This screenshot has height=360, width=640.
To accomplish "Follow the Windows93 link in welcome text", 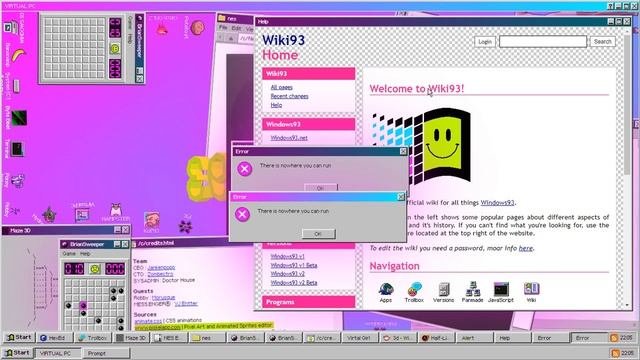I will (497, 202).
